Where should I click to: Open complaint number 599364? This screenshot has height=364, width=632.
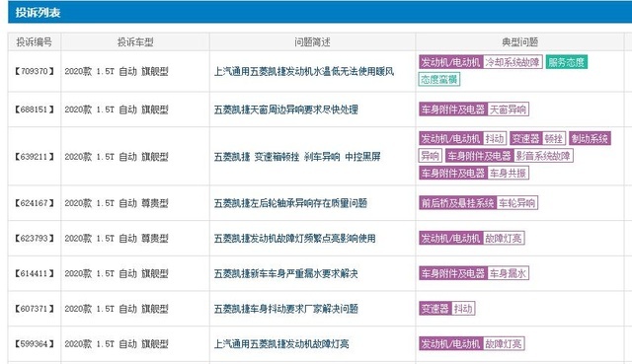[x=35, y=344]
